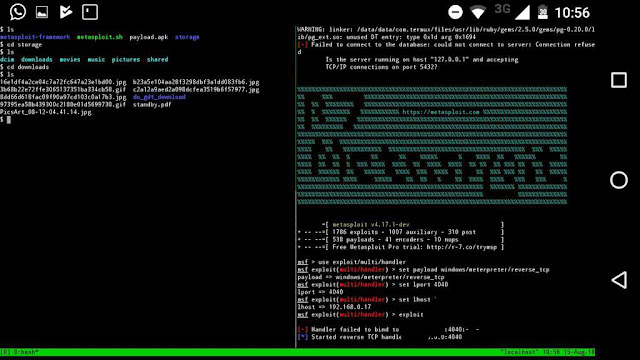Tap the left pane shell cursor
Screen dimensions: 640x360
coord(9,120)
